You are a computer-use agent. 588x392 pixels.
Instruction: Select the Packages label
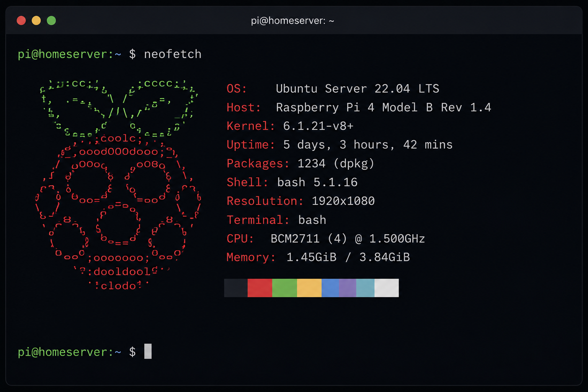click(x=258, y=163)
